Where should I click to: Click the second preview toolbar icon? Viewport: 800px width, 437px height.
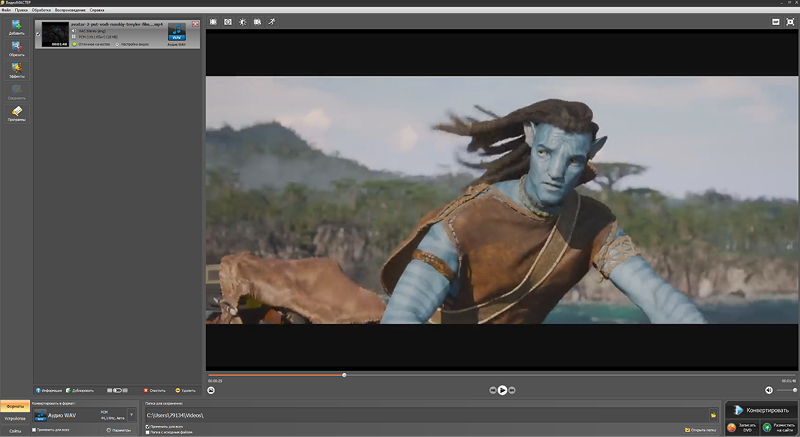[x=228, y=22]
